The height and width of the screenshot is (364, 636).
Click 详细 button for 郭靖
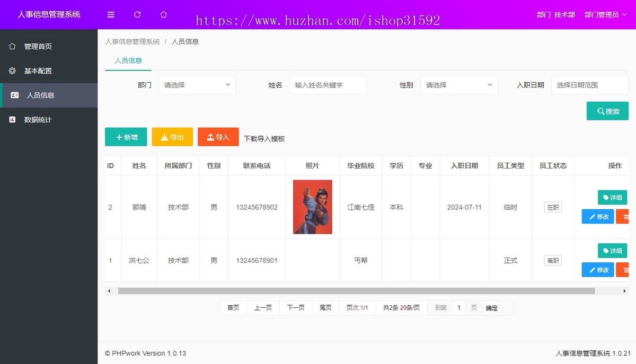[612, 198]
